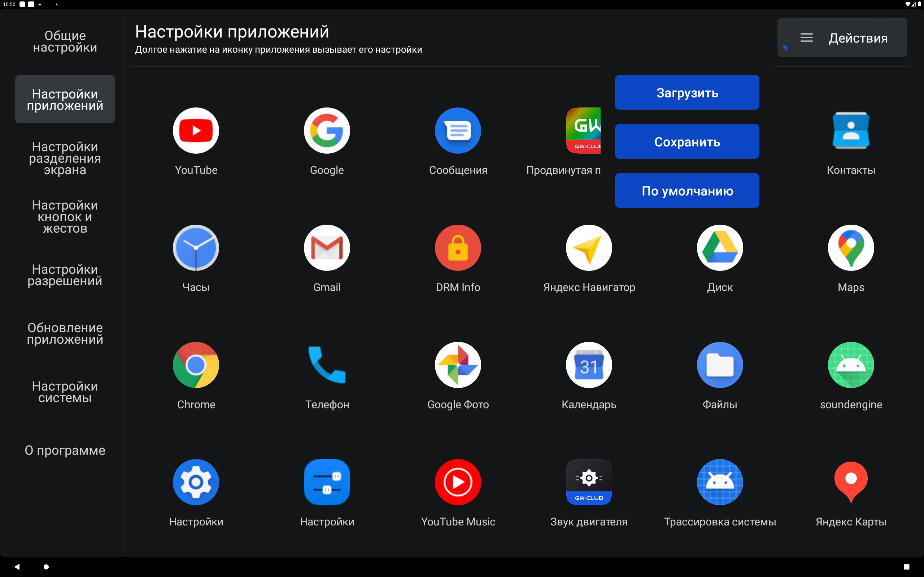
Task: Launch the soundengine app
Action: [851, 365]
